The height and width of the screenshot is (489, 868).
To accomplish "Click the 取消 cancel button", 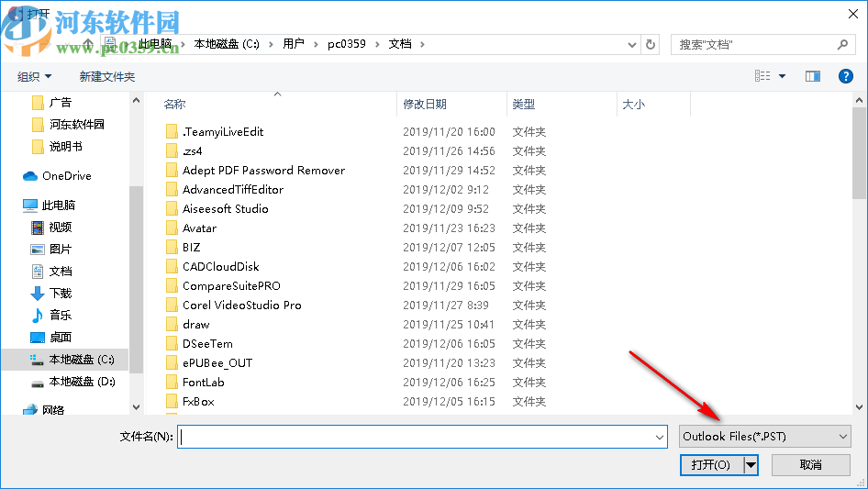I will pos(810,464).
